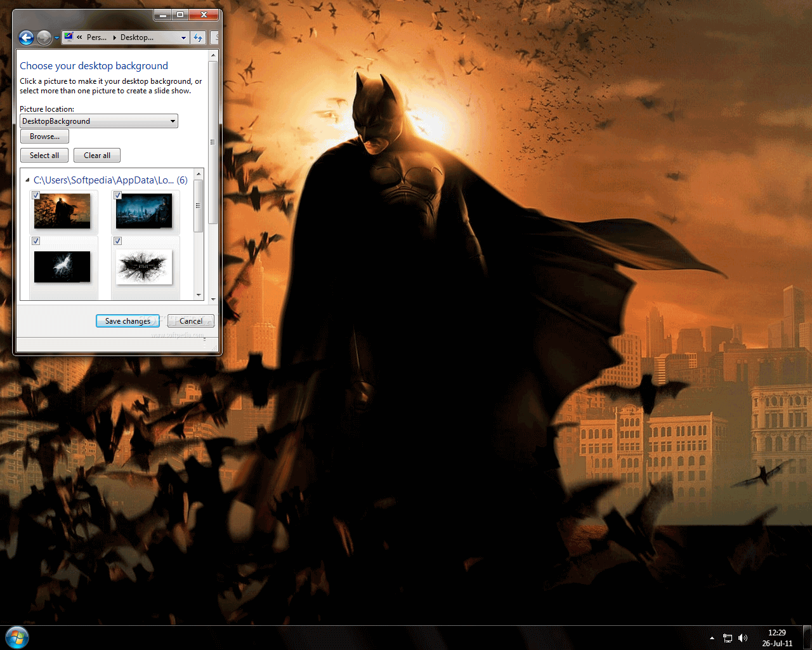Click the network connection tray icon
This screenshot has width=812, height=650.
tap(728, 638)
